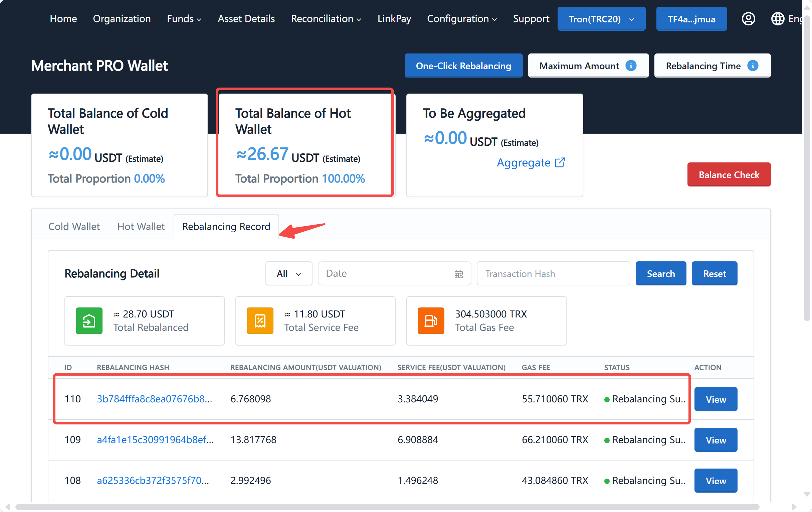Click the 1.496248 service fee cell
This screenshot has width=812, height=512.
[x=418, y=481]
